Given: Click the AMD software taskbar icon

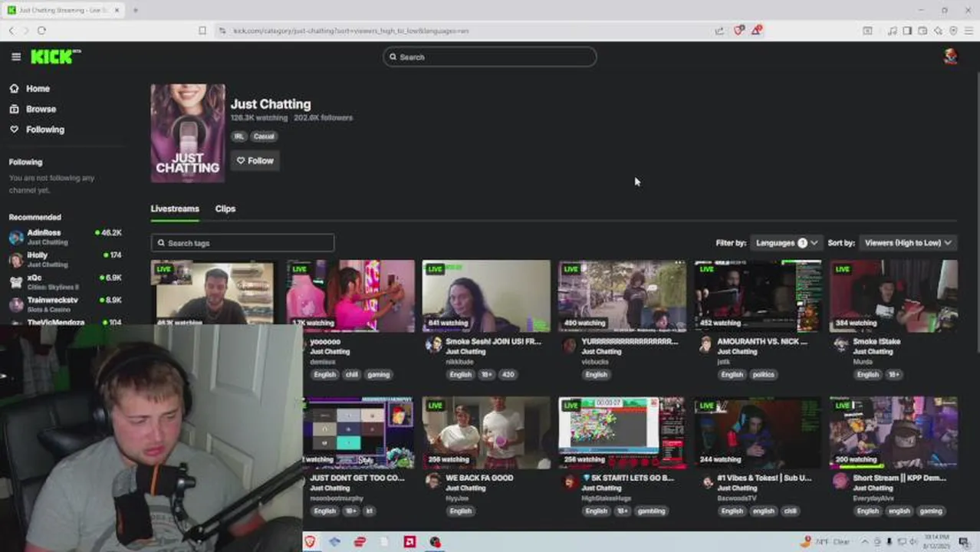Looking at the screenshot, I should (409, 542).
